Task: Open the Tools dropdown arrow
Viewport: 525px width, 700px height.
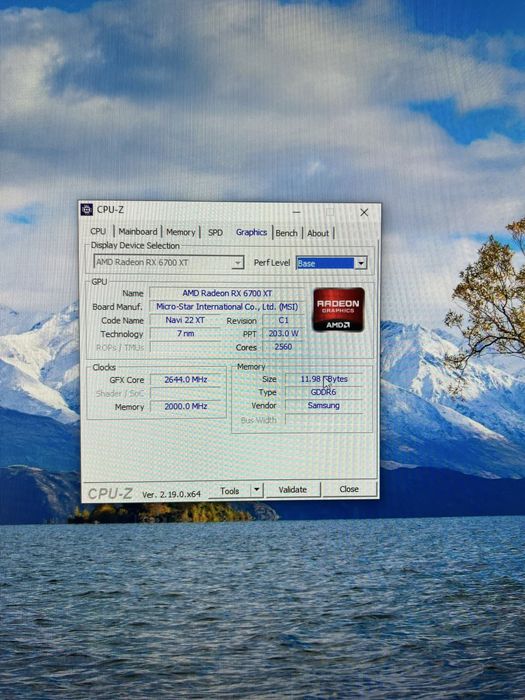Action: 257,490
